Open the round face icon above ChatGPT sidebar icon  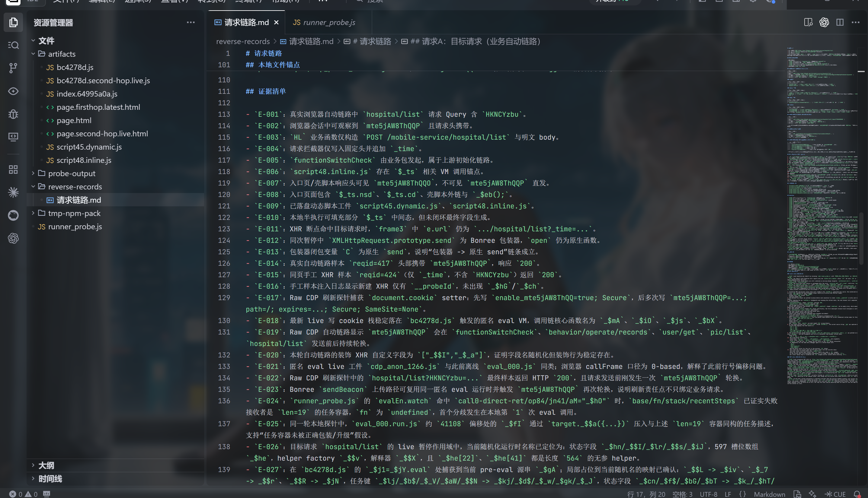click(x=13, y=215)
